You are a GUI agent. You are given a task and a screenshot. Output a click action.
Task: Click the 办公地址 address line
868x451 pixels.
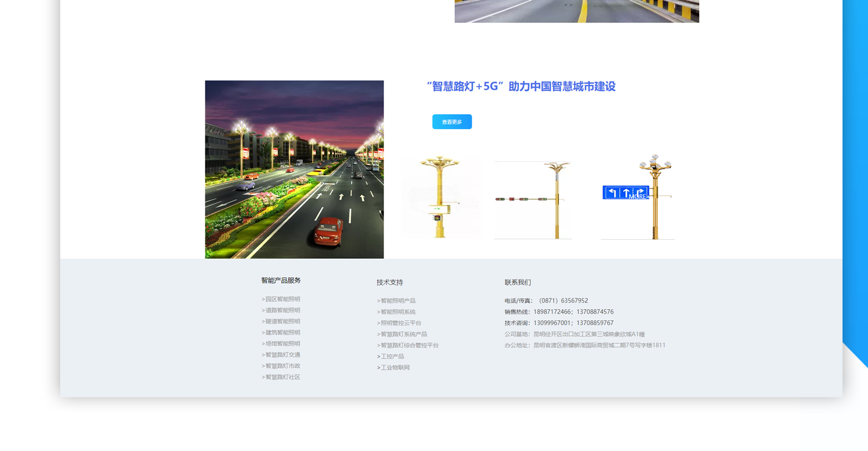pos(585,345)
